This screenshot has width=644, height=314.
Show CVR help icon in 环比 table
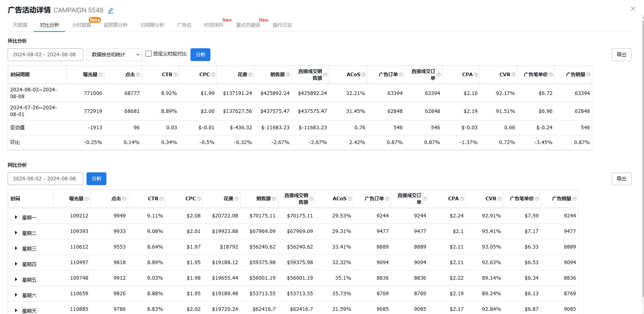point(513,75)
